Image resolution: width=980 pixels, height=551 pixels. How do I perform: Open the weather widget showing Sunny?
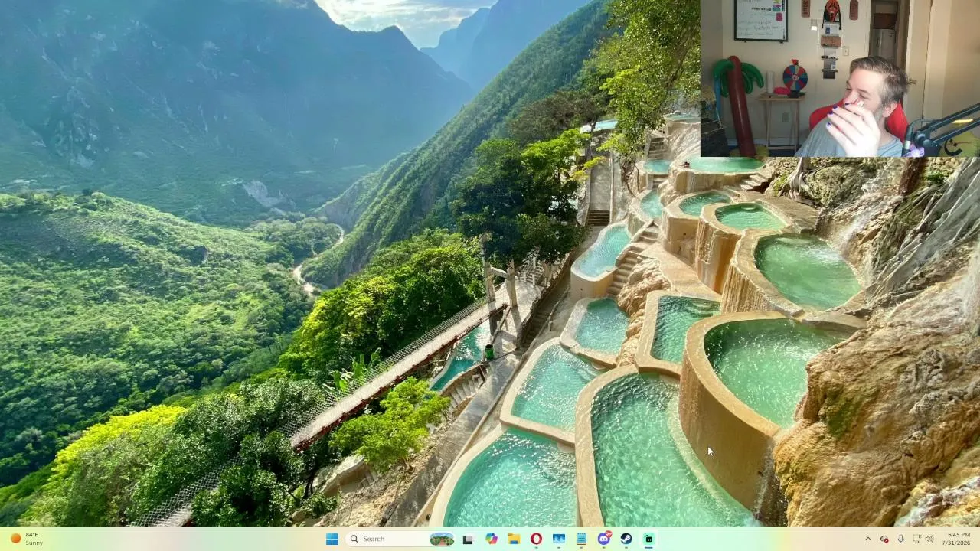[x=27, y=539]
